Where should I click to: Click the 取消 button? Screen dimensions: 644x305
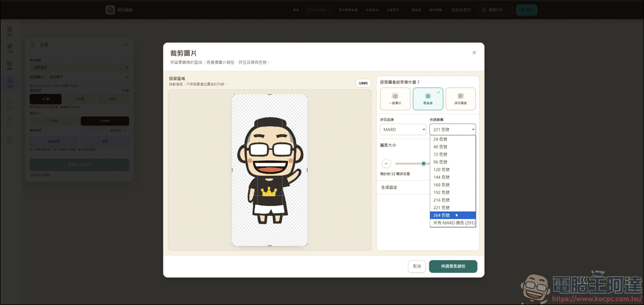pyautogui.click(x=416, y=266)
